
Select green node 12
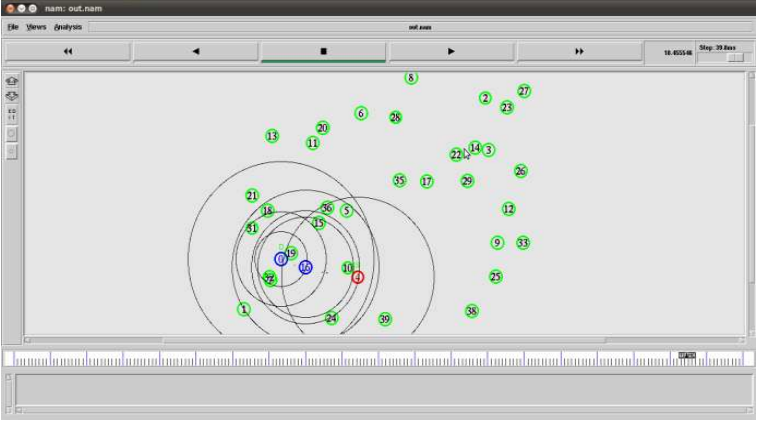508,209
